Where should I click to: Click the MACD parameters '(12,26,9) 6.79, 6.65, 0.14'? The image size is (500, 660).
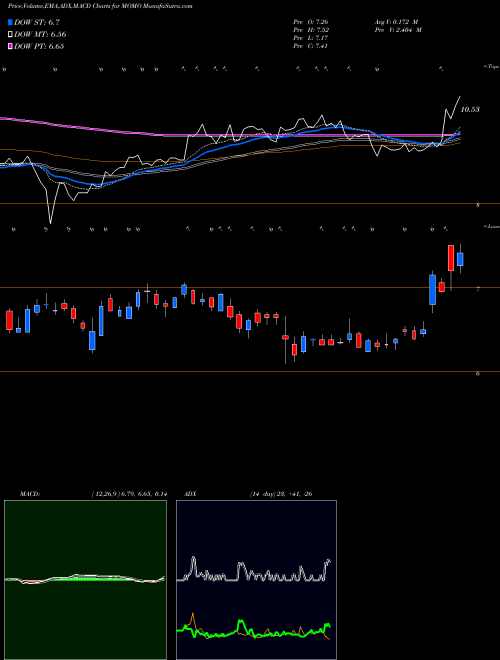coord(129,494)
